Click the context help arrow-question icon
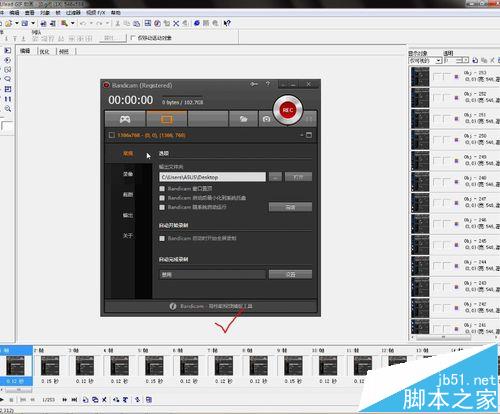Viewport: 500px width, 414px height. click(x=227, y=23)
